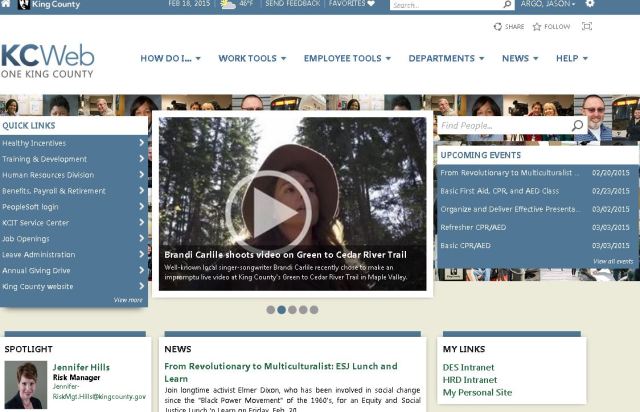Image resolution: width=640 pixels, height=412 pixels.
Task: Expand the How Do I... menu
Action: 171,58
